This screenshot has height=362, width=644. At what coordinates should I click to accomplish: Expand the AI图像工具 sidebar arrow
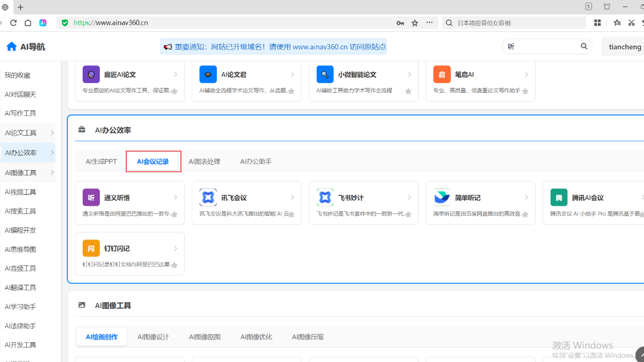pyautogui.click(x=52, y=172)
